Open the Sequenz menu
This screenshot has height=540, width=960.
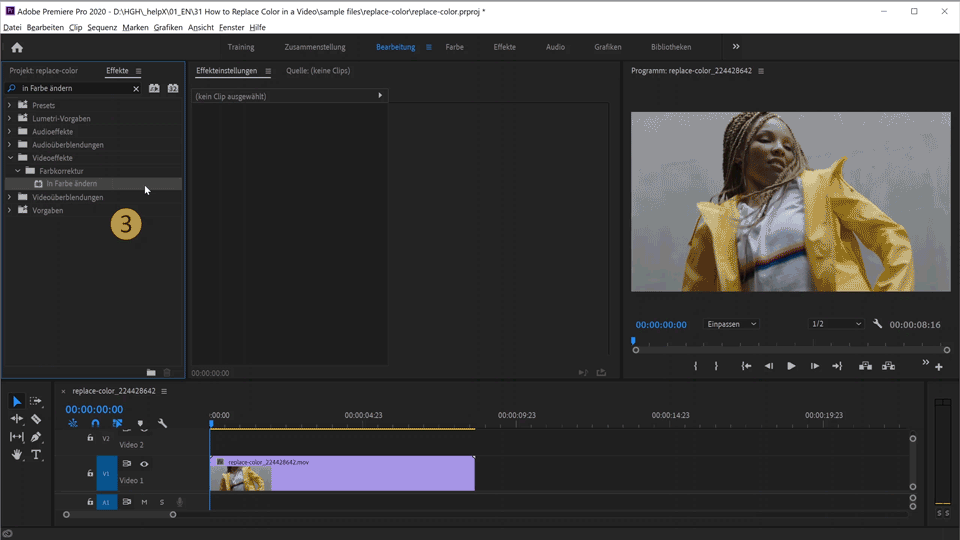coord(102,27)
